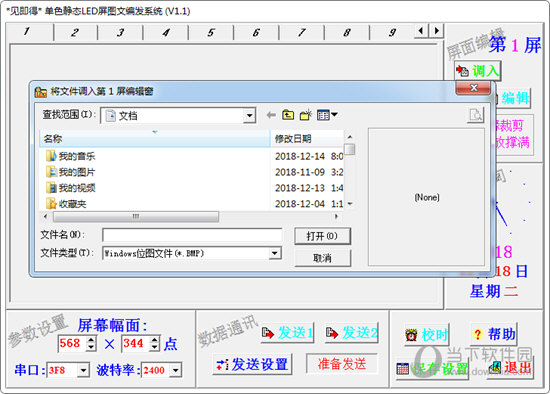The width and height of the screenshot is (550, 394).
Task: Open screen tab 9
Action: 392,33
